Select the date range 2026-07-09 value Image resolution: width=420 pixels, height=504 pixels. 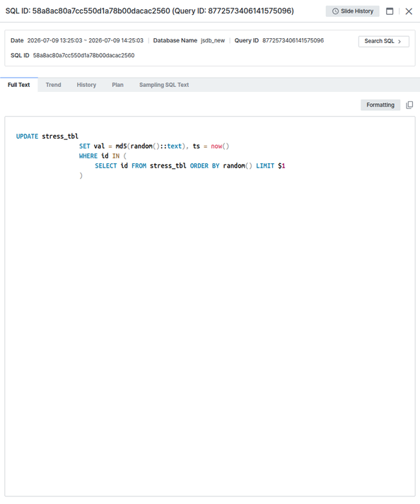[86, 40]
